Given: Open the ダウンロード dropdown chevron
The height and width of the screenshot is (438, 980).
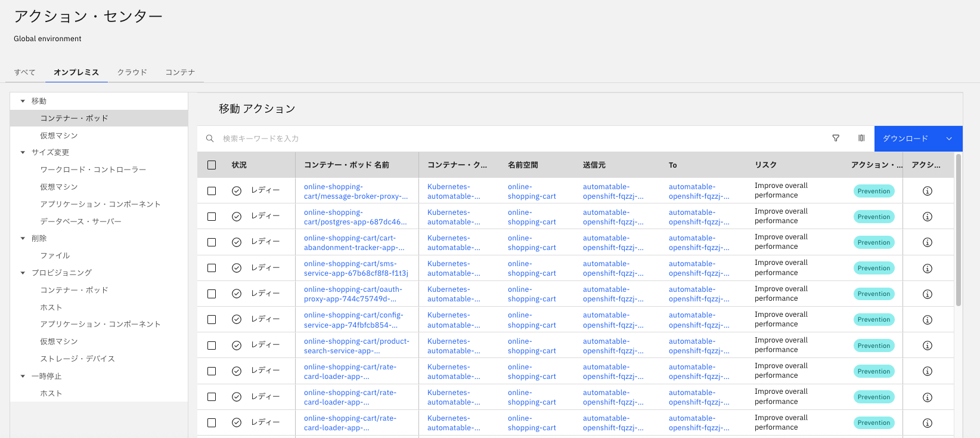Looking at the screenshot, I should click(x=949, y=138).
